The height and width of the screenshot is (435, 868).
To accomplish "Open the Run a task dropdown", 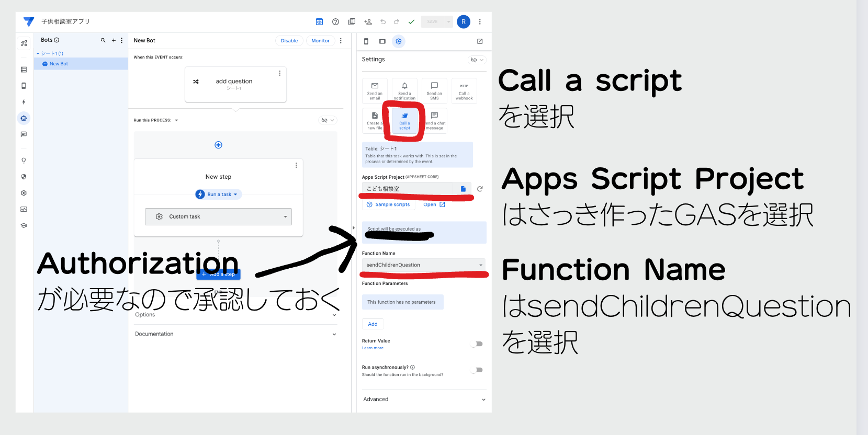I will [x=219, y=194].
